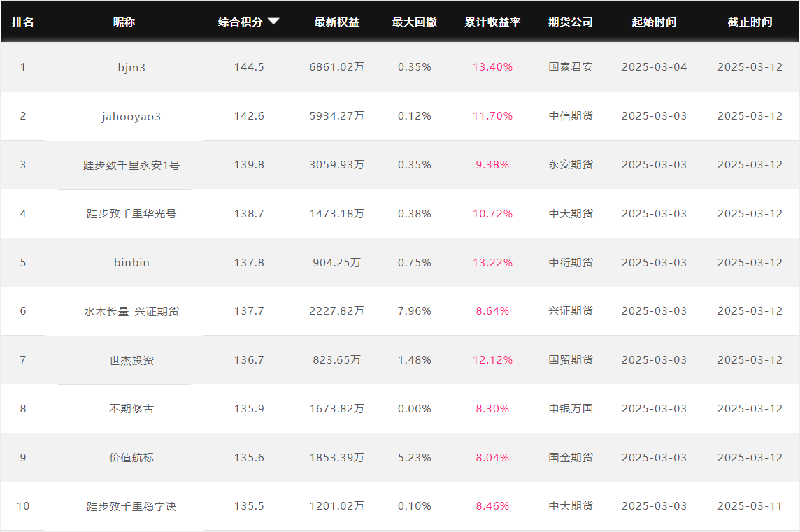Click drawdown value 7.96%
This screenshot has height=532, width=800.
click(414, 310)
